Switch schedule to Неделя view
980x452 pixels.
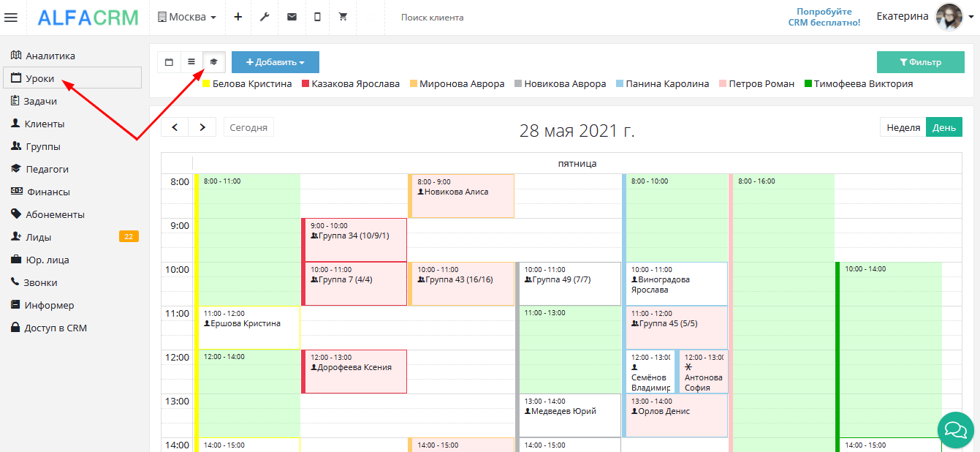tap(903, 127)
